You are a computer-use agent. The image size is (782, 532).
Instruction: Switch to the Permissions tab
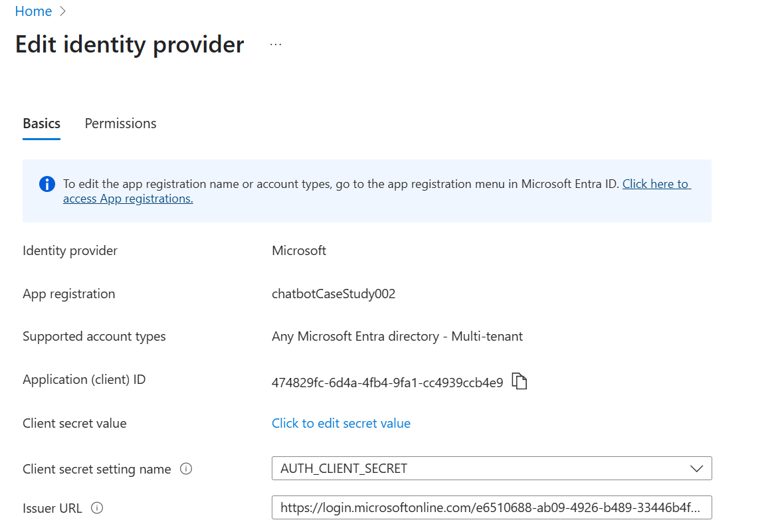(120, 124)
